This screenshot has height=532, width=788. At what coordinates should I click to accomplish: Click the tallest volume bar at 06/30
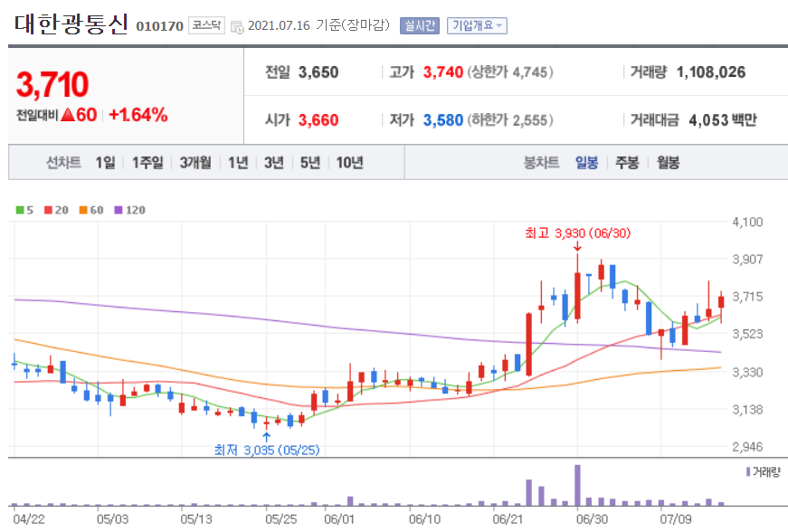tap(577, 485)
